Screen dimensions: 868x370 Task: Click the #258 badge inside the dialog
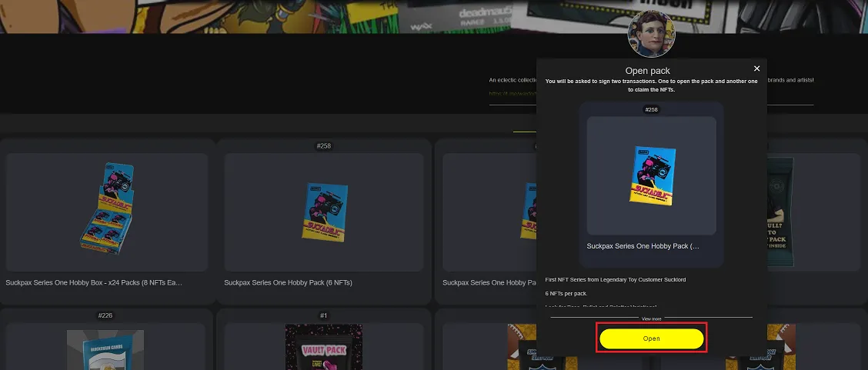651,109
